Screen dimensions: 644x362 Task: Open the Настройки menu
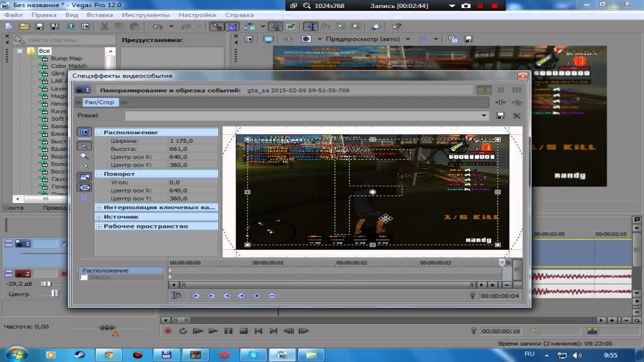tap(197, 15)
